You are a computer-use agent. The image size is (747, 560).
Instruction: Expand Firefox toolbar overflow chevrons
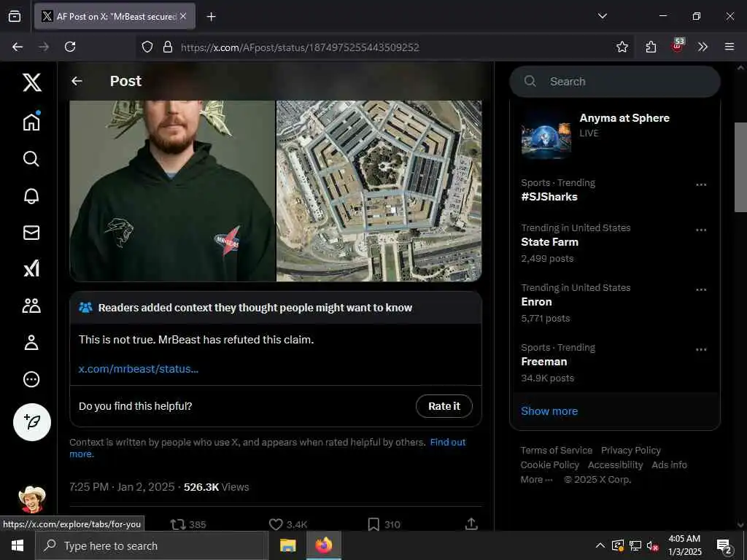[703, 47]
